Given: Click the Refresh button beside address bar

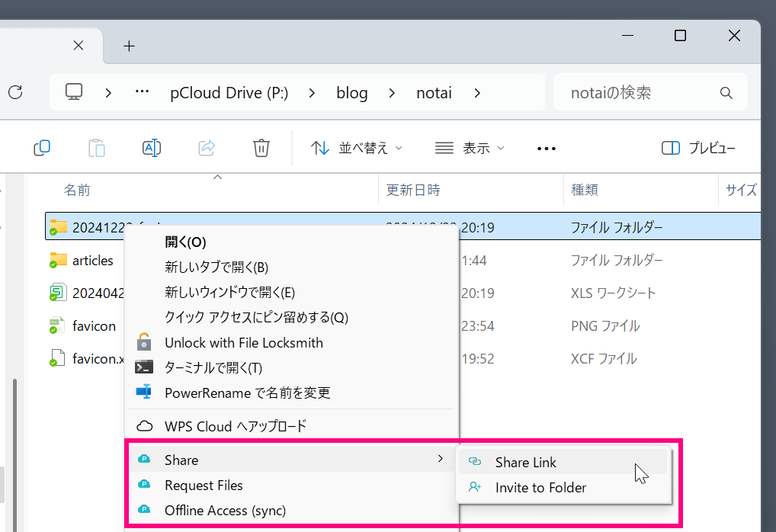Looking at the screenshot, I should [15, 93].
